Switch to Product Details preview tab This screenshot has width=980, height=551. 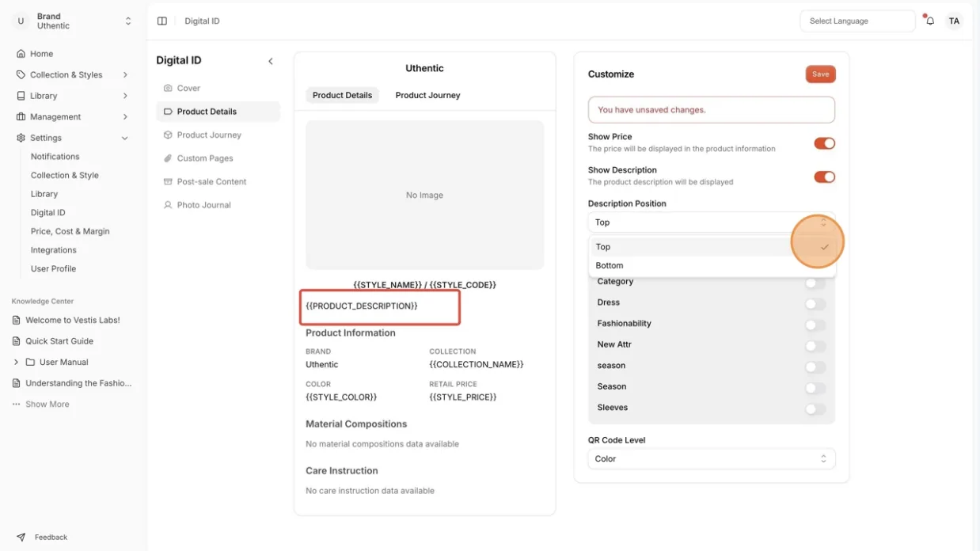tap(342, 95)
